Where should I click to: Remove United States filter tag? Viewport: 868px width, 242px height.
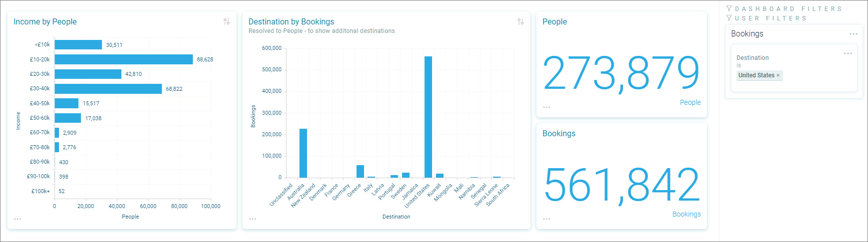[778, 75]
